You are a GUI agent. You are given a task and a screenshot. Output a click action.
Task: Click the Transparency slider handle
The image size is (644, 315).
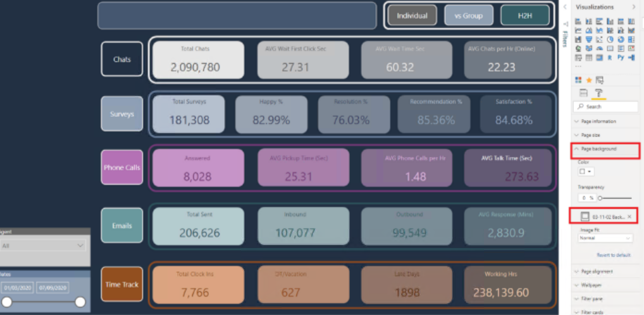(x=600, y=198)
